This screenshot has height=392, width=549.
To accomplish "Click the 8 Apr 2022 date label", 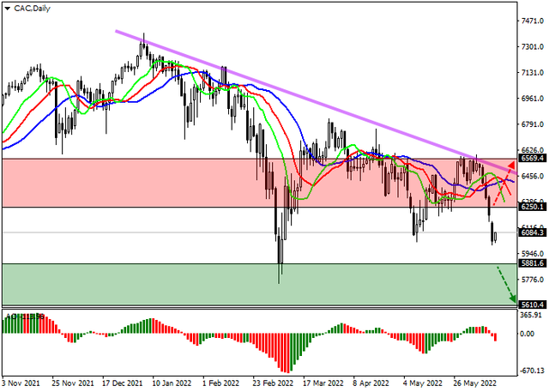I will coord(371,383).
